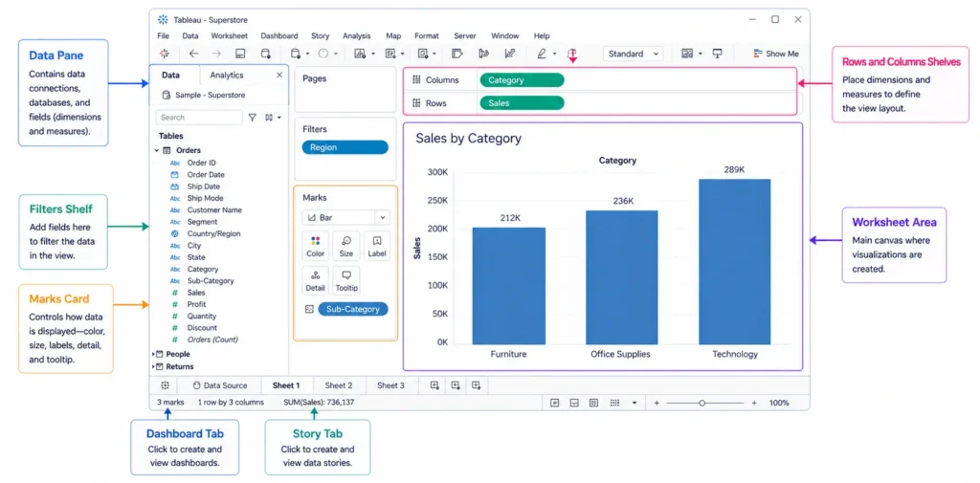Click the Region pill in Filters shelf
The height and width of the screenshot is (483, 980).
point(345,147)
